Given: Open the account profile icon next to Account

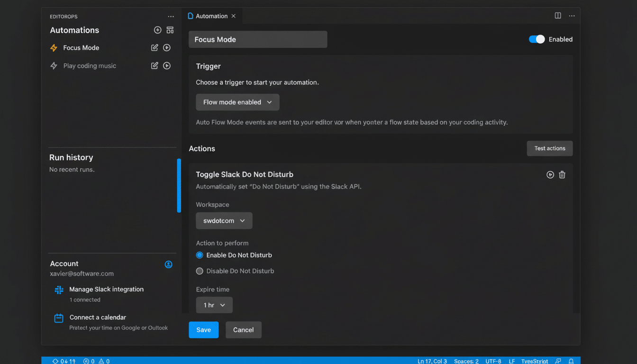Looking at the screenshot, I should [x=168, y=264].
